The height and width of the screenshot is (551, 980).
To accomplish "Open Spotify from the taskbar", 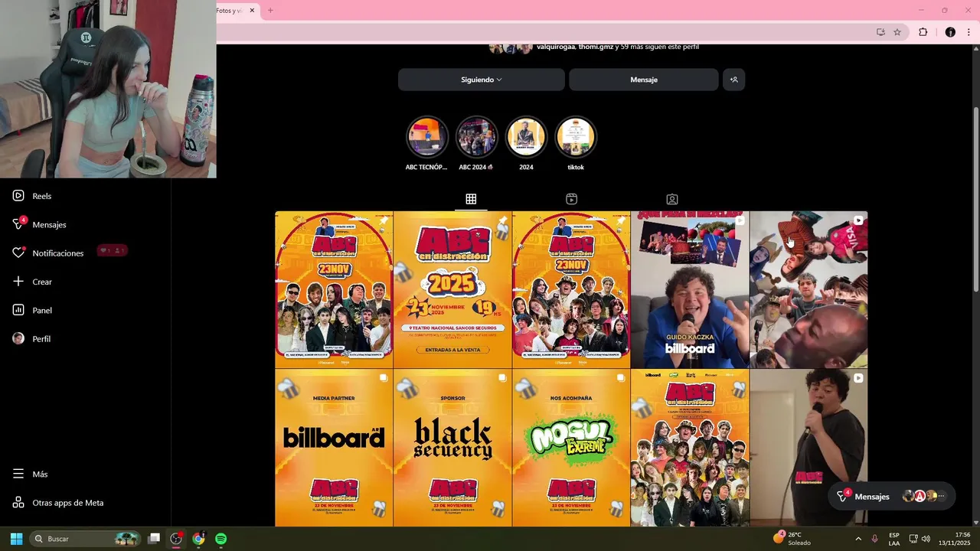I will click(x=220, y=539).
